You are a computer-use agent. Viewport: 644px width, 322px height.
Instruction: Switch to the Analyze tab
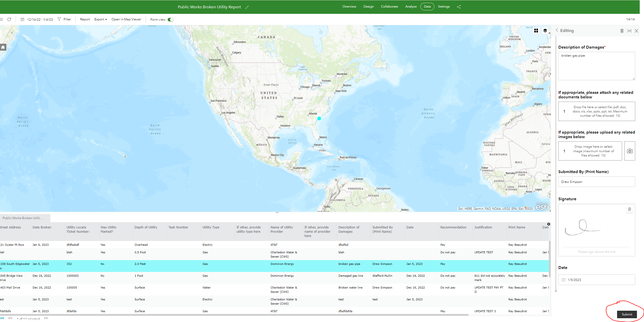tap(411, 7)
